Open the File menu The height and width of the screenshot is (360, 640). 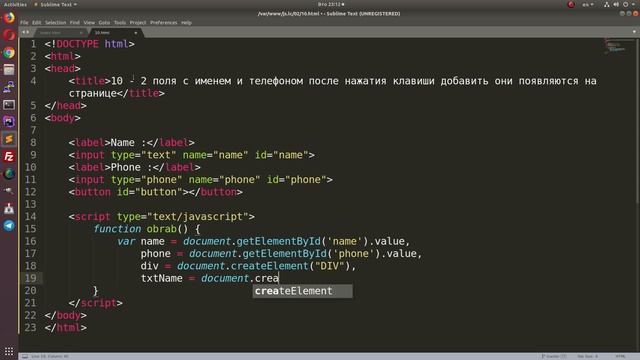click(24, 22)
